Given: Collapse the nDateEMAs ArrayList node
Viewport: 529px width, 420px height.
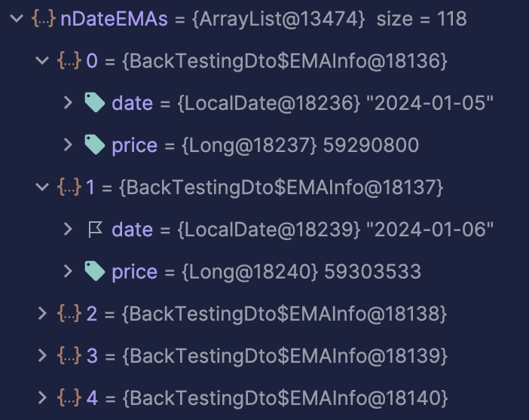Looking at the screenshot, I should tap(17, 18).
